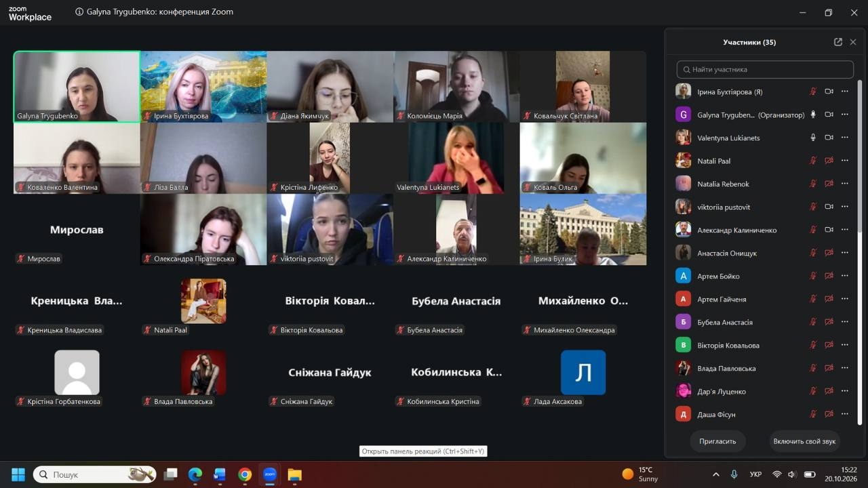Open Word from the taskbar

220,474
